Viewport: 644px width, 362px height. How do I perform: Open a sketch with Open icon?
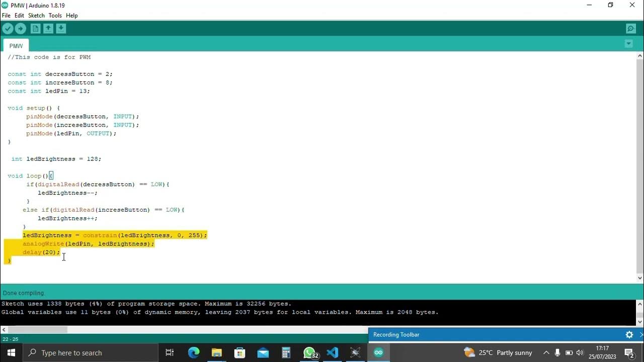(x=48, y=29)
